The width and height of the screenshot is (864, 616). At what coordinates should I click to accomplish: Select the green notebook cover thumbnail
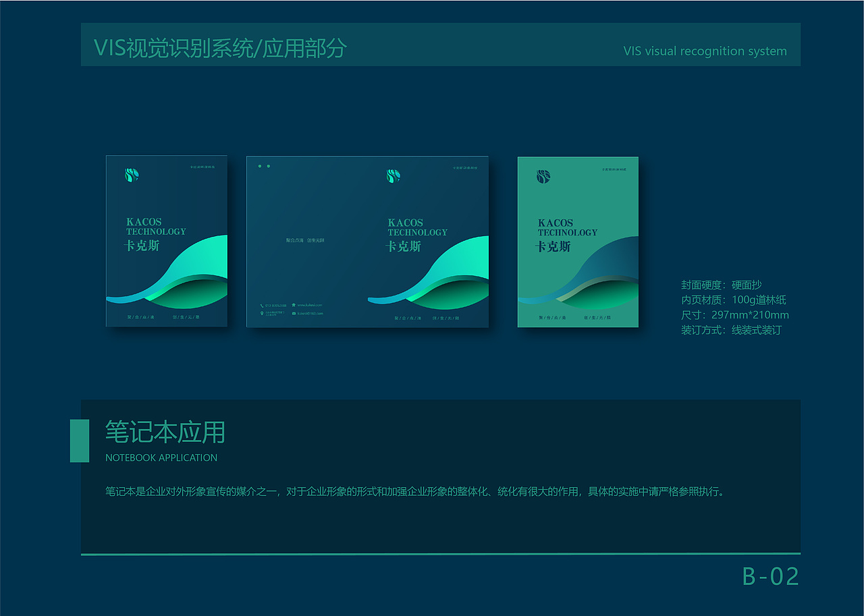(577, 241)
